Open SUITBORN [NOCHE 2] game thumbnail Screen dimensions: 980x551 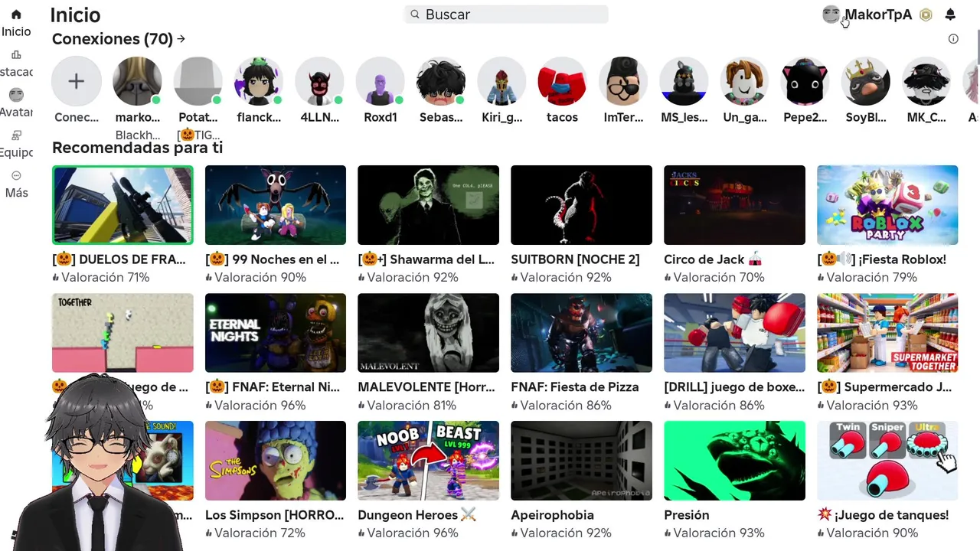(x=582, y=205)
